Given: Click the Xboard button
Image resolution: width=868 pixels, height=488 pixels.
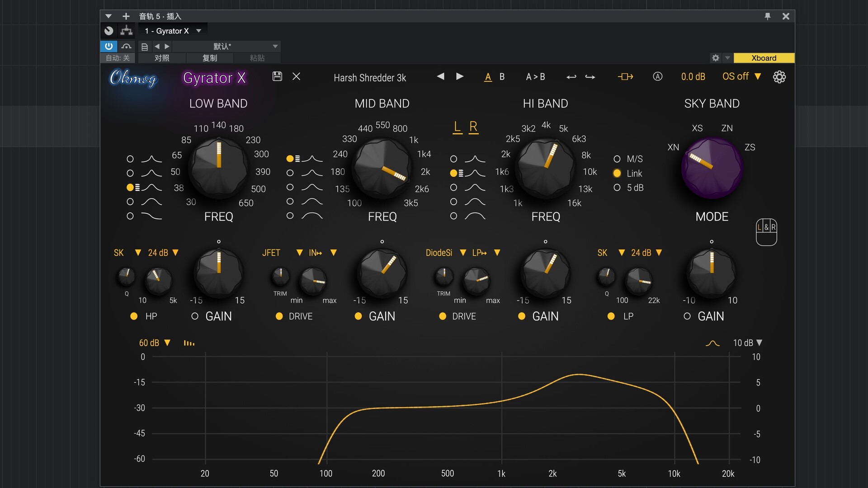Looking at the screenshot, I should coord(764,58).
